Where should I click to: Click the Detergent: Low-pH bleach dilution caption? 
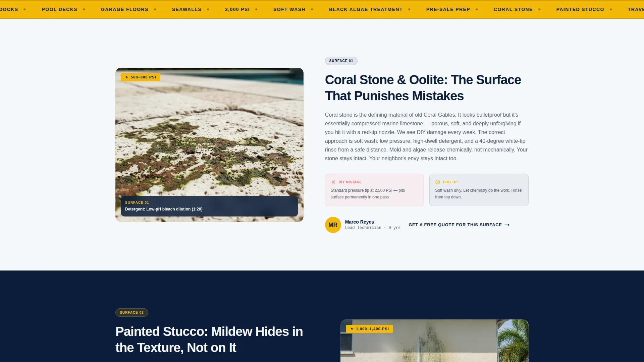164,209
